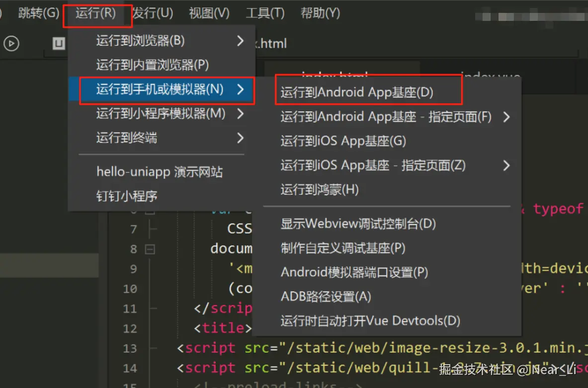Select 运行到鸿蒙(H) option
The width and height of the screenshot is (588, 388).
(x=319, y=190)
